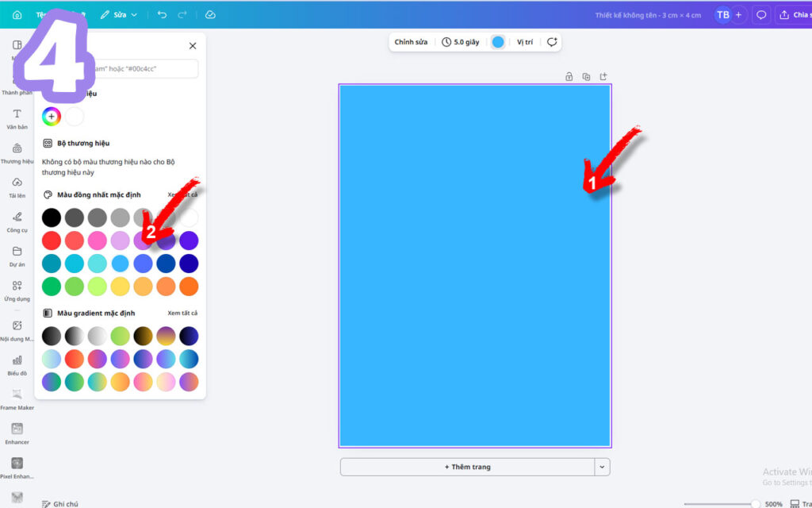Image resolution: width=812 pixels, height=508 pixels.
Task: Redo the last action
Action: click(x=182, y=15)
